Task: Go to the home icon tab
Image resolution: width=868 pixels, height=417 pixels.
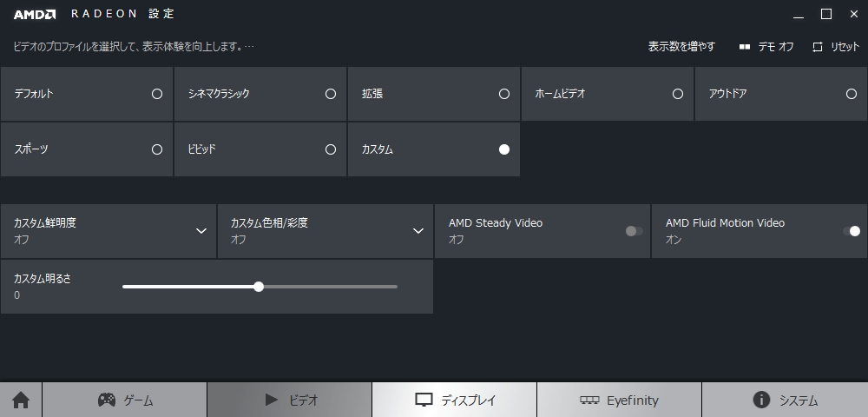Action: (x=21, y=400)
